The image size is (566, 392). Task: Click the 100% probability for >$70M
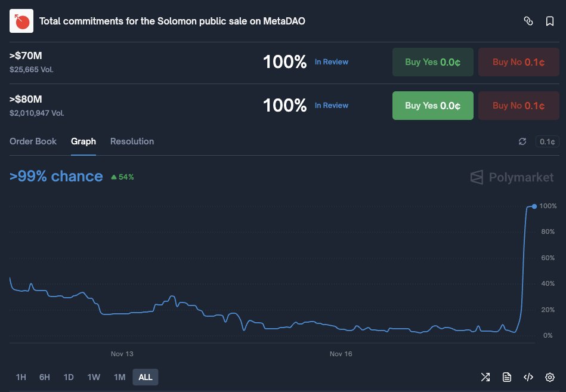285,61
